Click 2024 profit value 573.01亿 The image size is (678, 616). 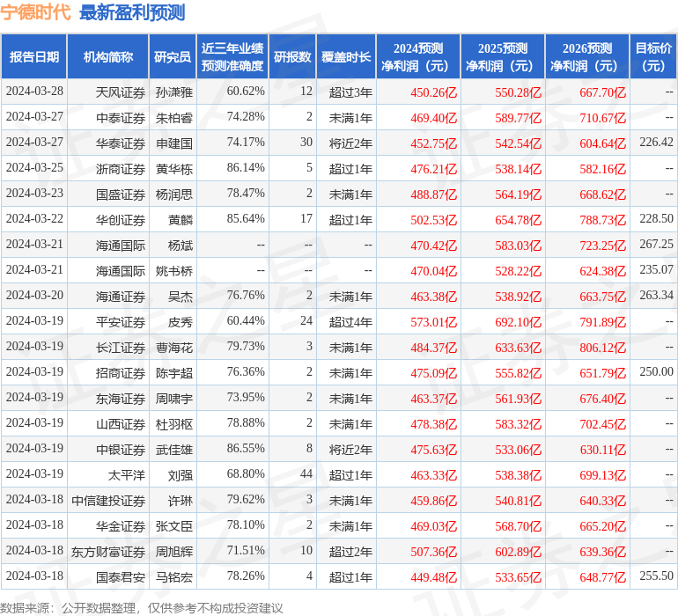pos(434,322)
